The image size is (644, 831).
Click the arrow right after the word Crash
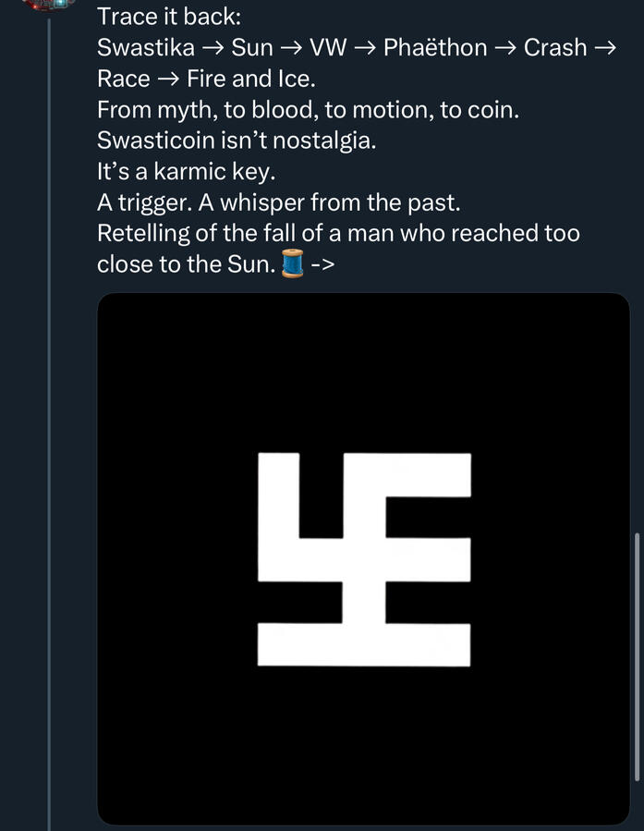click(x=604, y=47)
